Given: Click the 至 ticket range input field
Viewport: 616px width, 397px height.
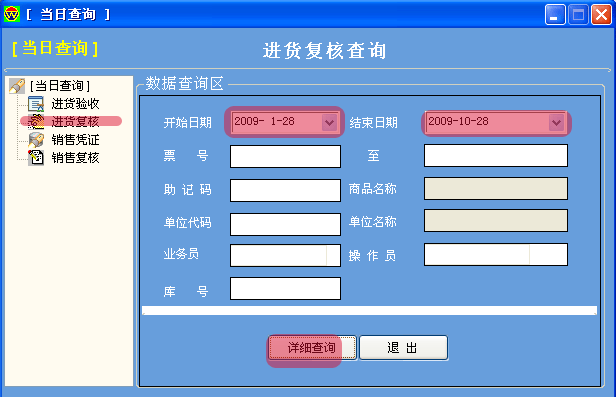Looking at the screenshot, I should pyautogui.click(x=496, y=156).
